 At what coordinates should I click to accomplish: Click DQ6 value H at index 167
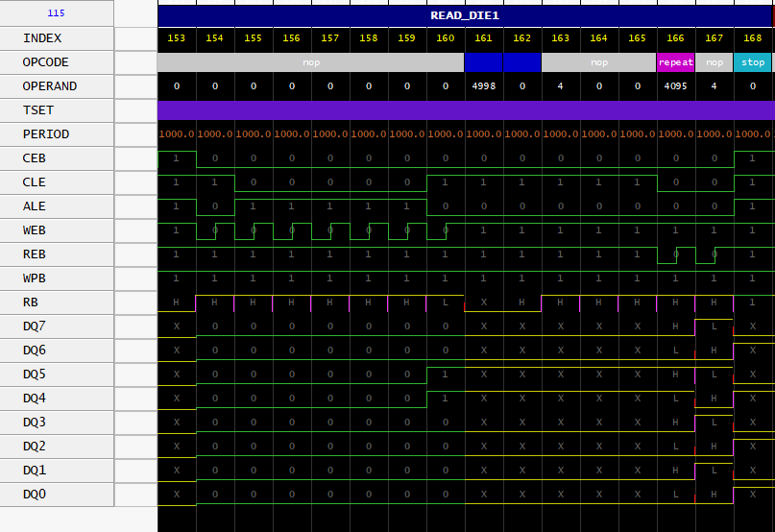[x=714, y=351]
